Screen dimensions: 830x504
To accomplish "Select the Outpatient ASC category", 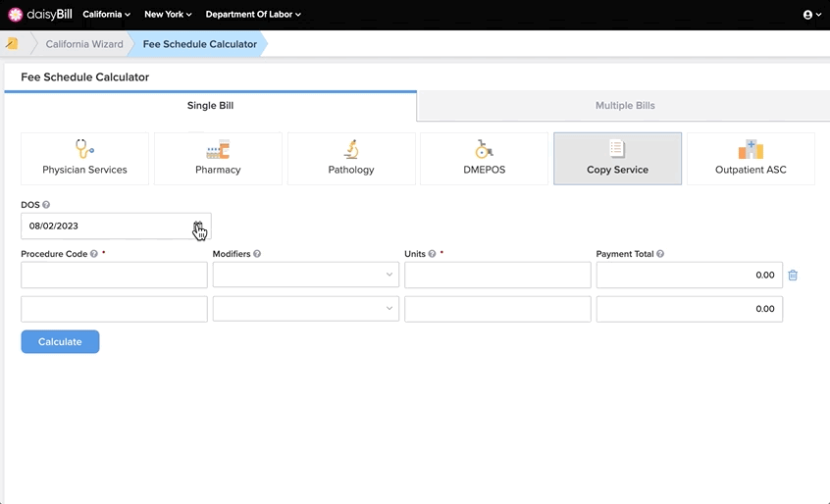I will [x=751, y=159].
